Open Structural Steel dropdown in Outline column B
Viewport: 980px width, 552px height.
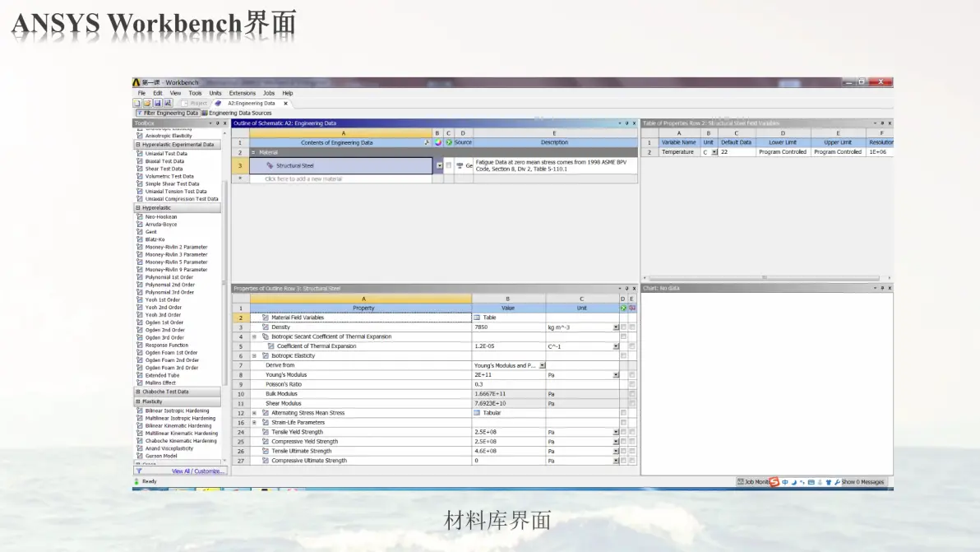click(439, 165)
